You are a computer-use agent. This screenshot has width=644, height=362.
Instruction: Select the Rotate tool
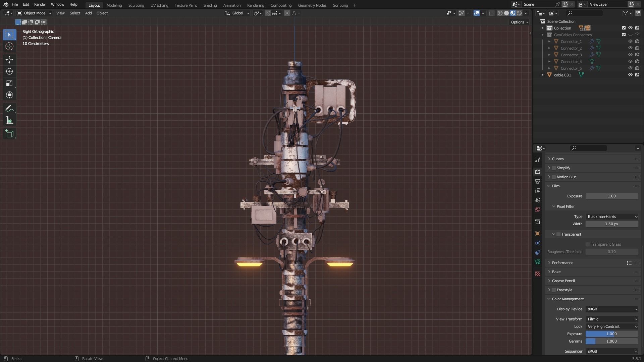click(9, 71)
